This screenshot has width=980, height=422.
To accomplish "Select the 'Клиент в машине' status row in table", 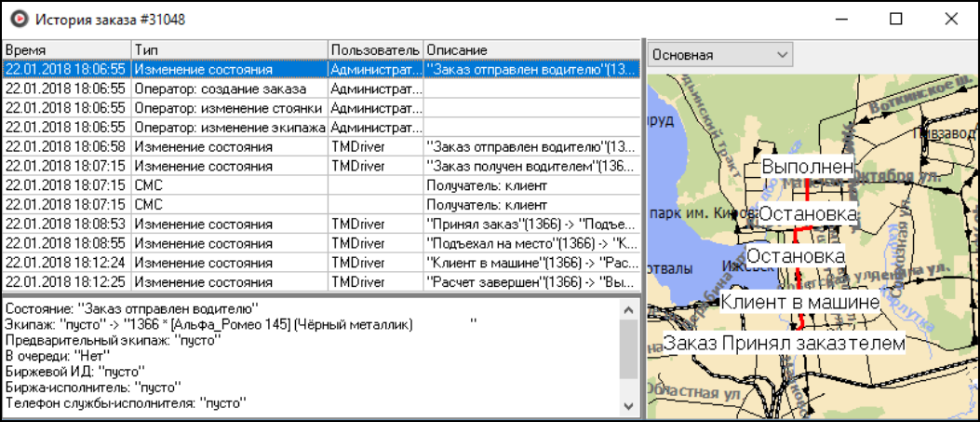I will [x=321, y=263].
